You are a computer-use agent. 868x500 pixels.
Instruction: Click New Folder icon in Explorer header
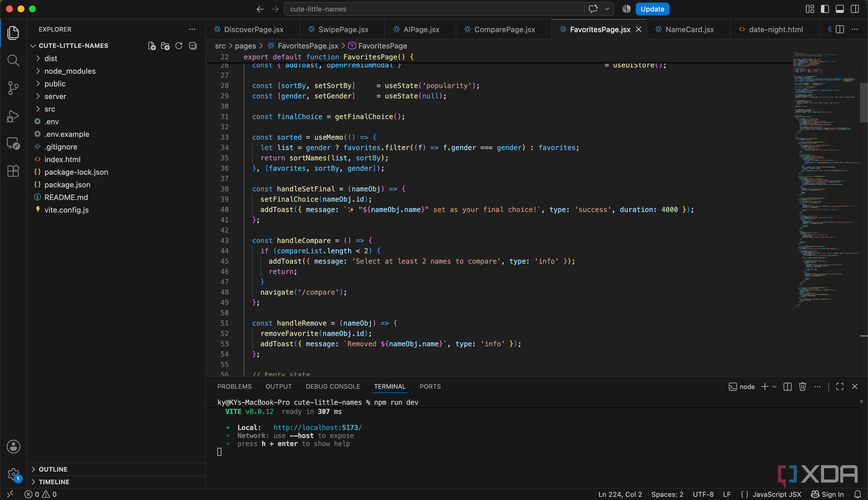[165, 46]
